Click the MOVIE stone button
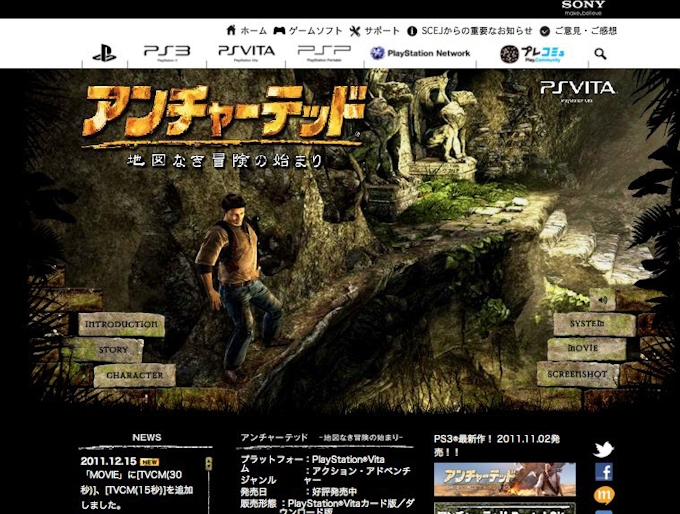 click(x=584, y=349)
